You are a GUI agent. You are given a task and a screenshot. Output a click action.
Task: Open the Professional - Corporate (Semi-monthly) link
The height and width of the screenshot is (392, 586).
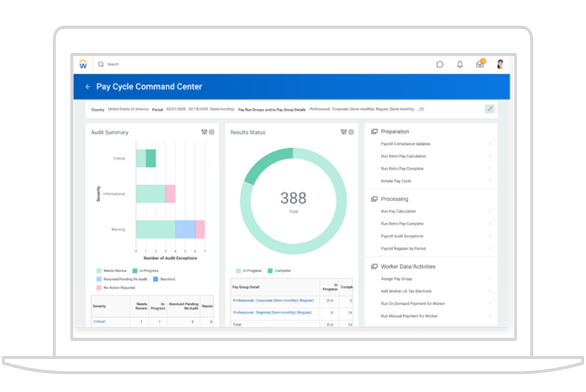tap(273, 300)
